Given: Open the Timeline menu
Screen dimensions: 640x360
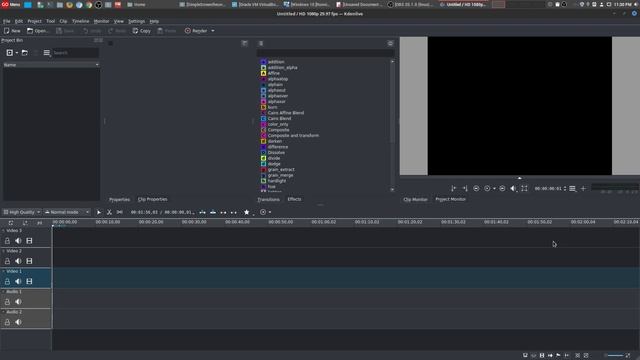Looking at the screenshot, I should coord(80,21).
